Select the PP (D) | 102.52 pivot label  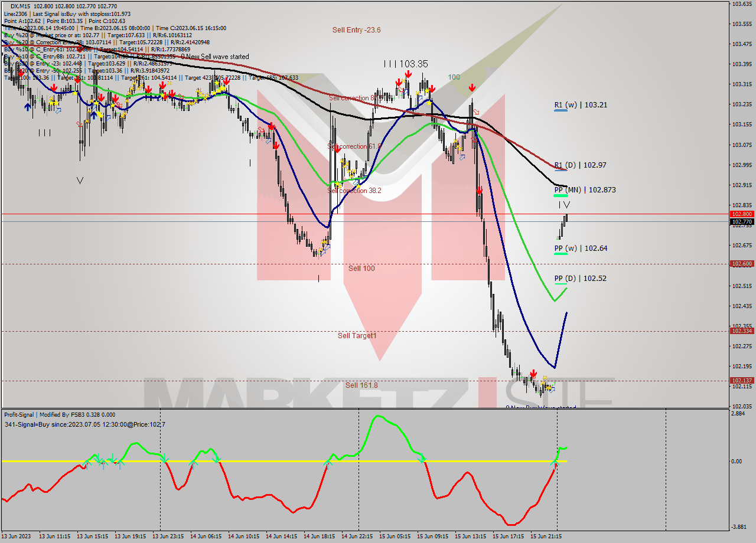pyautogui.click(x=580, y=279)
